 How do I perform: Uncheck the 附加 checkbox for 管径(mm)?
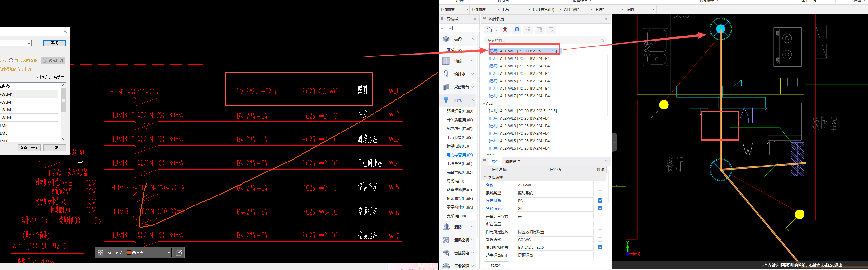click(x=600, y=208)
